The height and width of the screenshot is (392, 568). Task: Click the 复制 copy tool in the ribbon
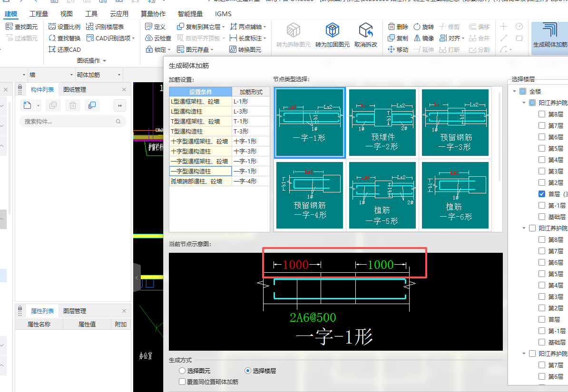[x=398, y=38]
